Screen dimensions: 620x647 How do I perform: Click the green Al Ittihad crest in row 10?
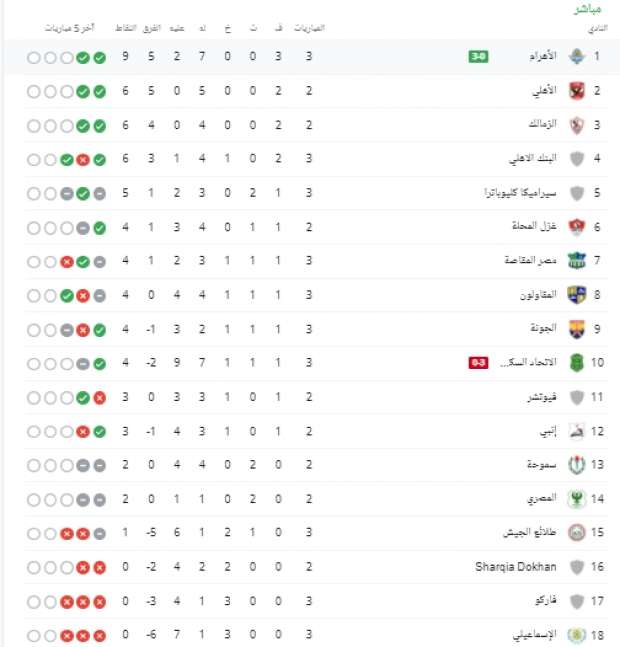tap(577, 363)
